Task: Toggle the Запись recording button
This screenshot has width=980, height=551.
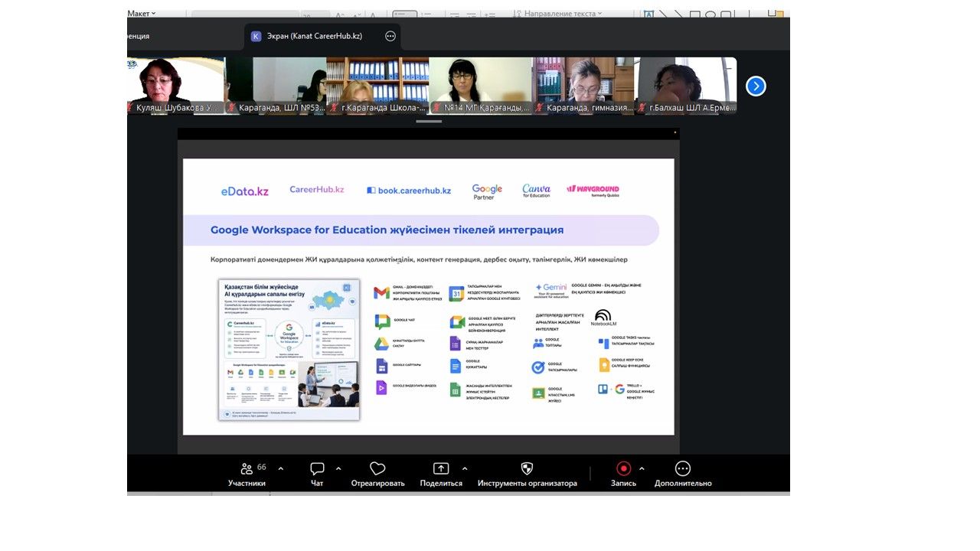Action: [x=623, y=474]
